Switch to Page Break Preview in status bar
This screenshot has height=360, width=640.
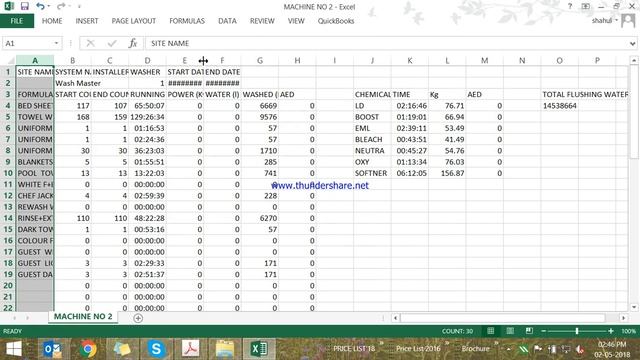(529, 331)
